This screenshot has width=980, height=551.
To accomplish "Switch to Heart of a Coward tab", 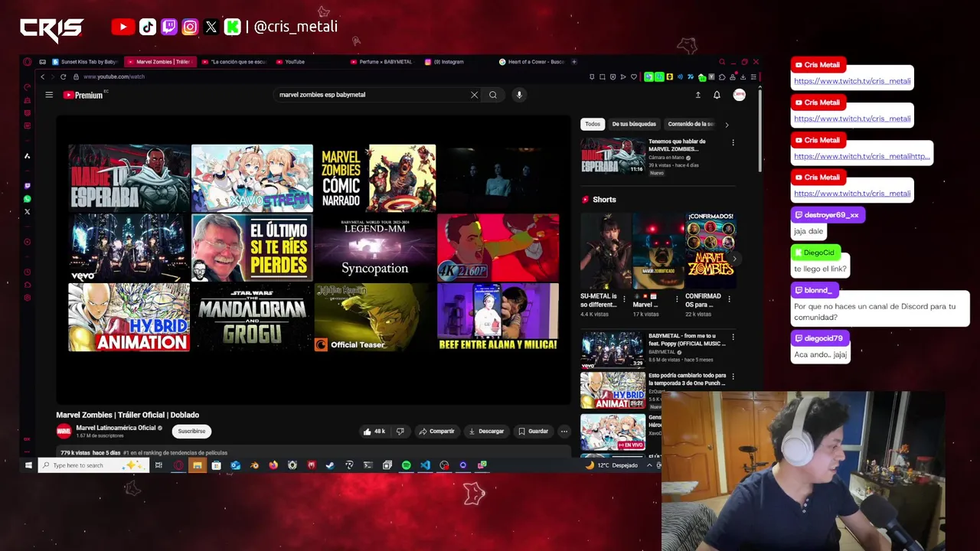I will (x=532, y=62).
